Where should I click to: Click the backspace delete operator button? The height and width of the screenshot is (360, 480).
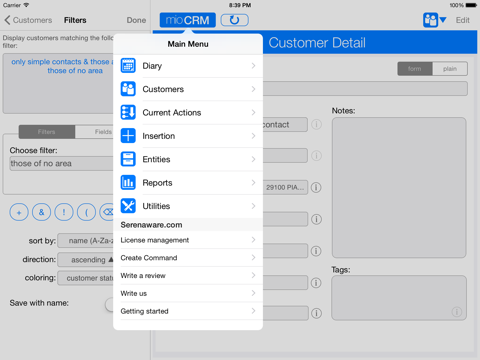click(107, 212)
